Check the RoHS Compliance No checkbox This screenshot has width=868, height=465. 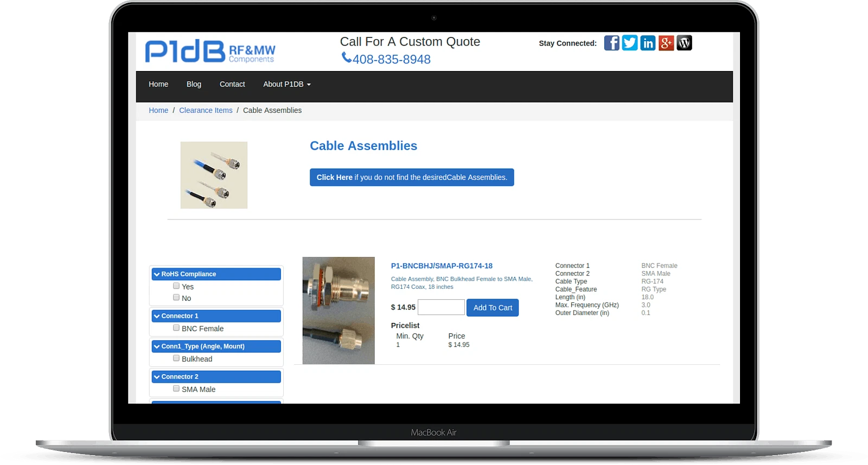click(x=176, y=298)
